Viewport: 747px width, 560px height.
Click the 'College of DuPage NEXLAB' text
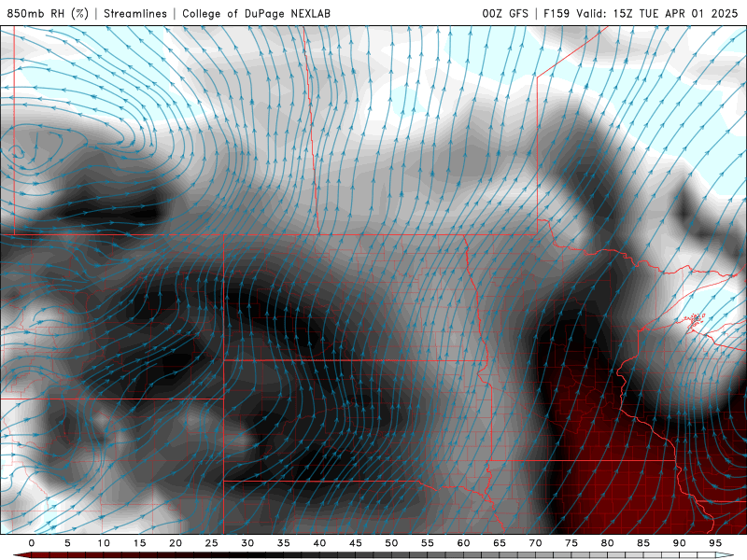coord(256,13)
